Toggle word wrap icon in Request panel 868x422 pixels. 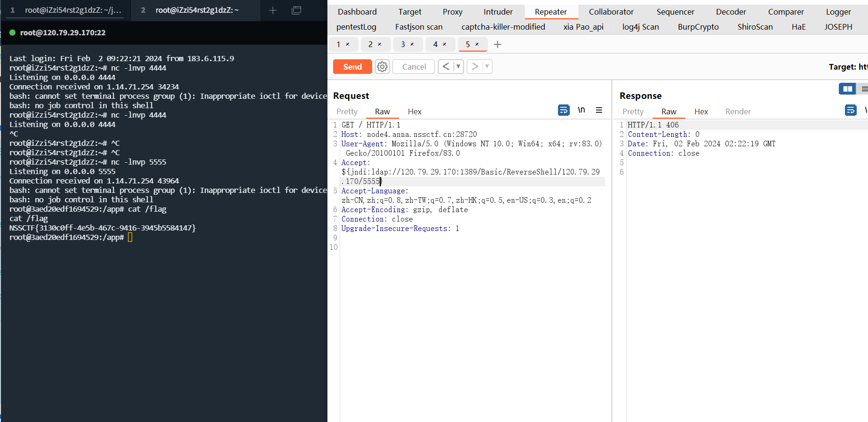click(x=563, y=110)
